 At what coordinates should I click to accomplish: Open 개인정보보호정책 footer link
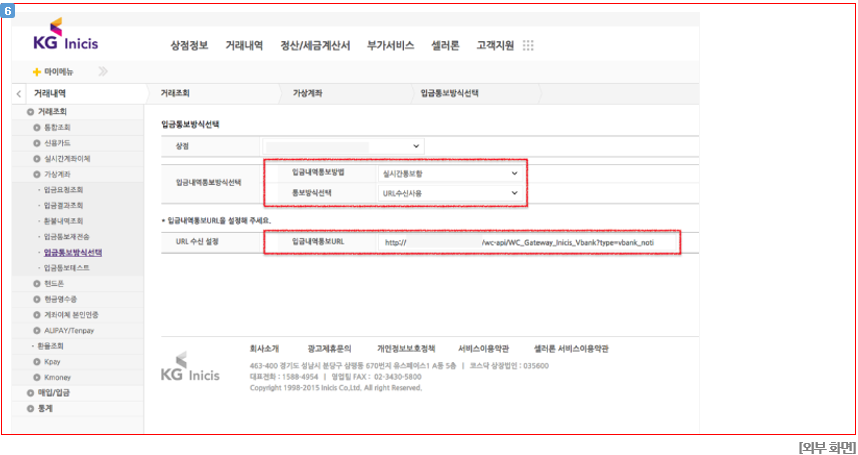pyautogui.click(x=406, y=348)
